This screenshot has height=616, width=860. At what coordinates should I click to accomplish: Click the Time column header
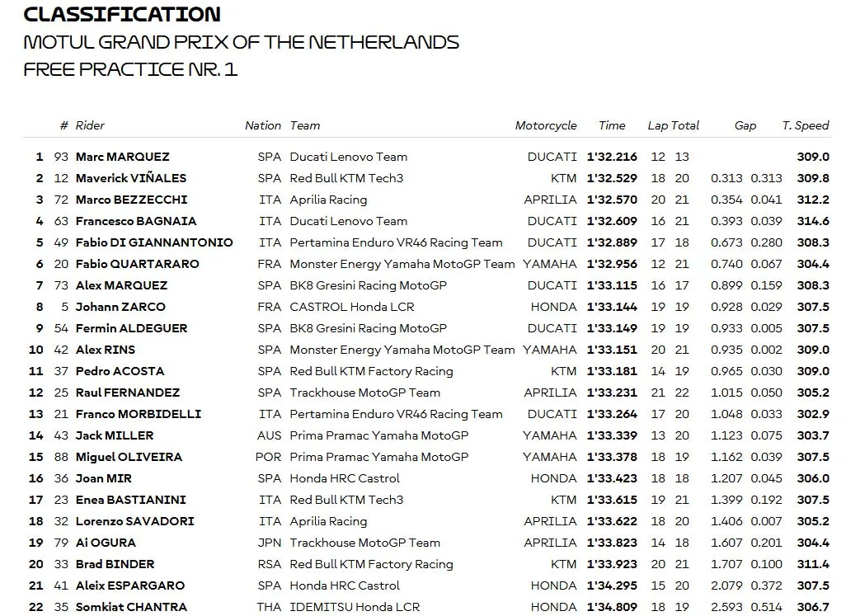pyautogui.click(x=612, y=125)
